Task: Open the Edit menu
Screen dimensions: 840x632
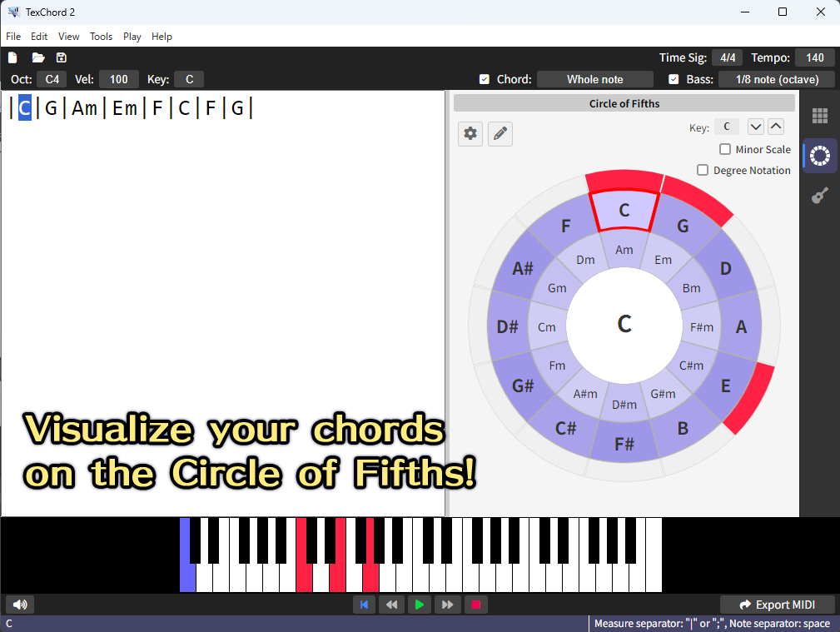Action: click(x=39, y=37)
